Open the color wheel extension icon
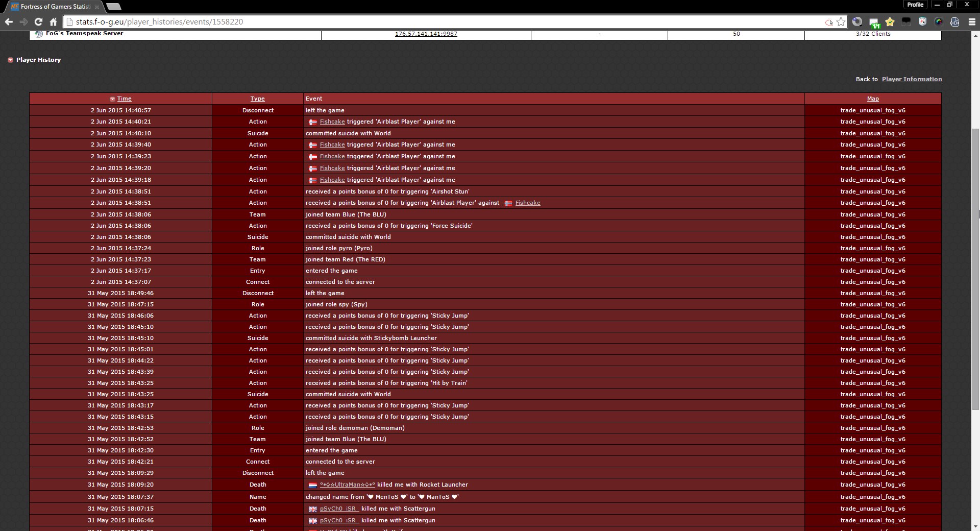 (939, 22)
